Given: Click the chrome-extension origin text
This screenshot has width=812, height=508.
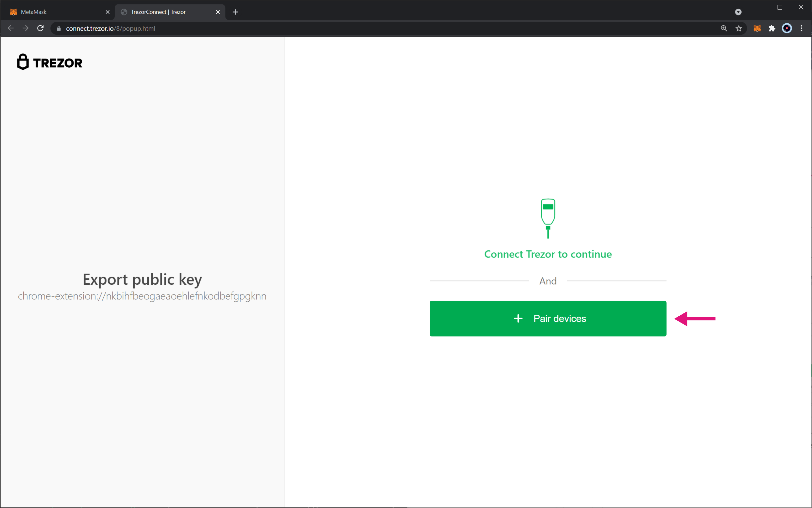Looking at the screenshot, I should 142,296.
